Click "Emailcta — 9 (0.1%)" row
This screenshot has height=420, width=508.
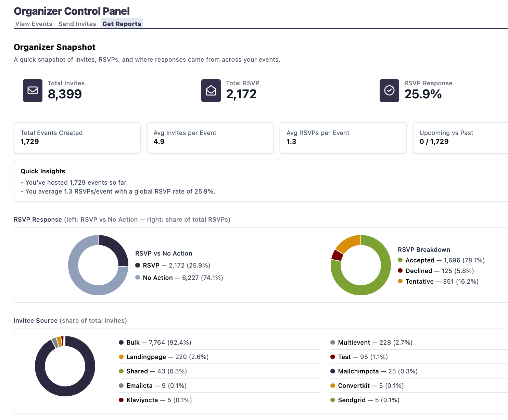[x=220, y=385]
